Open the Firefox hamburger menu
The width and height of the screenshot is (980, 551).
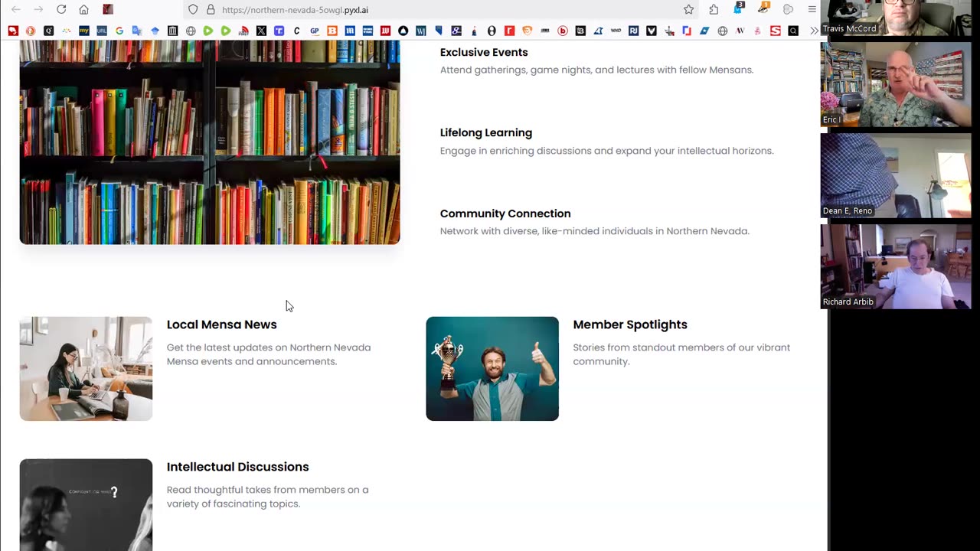[812, 10]
